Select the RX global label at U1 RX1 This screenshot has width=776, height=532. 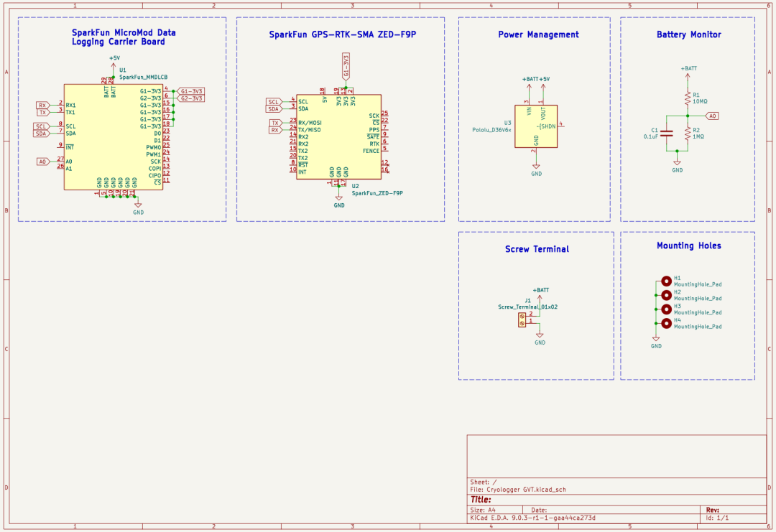coord(43,106)
